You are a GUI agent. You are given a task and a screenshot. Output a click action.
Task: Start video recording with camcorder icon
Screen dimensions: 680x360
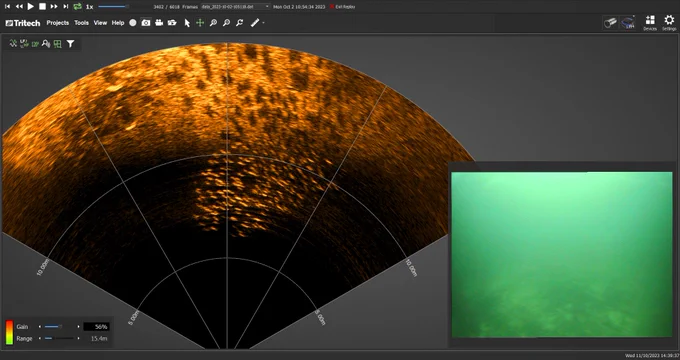point(159,23)
